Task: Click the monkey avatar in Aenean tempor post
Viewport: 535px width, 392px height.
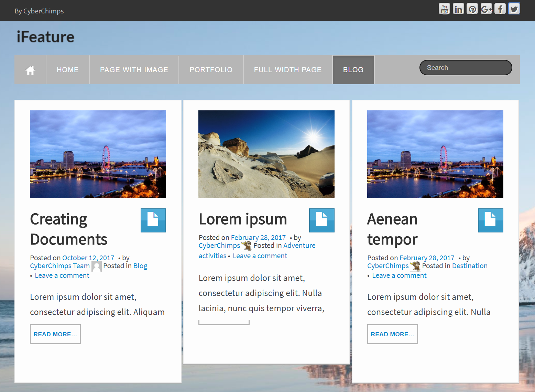Action: [x=415, y=266]
